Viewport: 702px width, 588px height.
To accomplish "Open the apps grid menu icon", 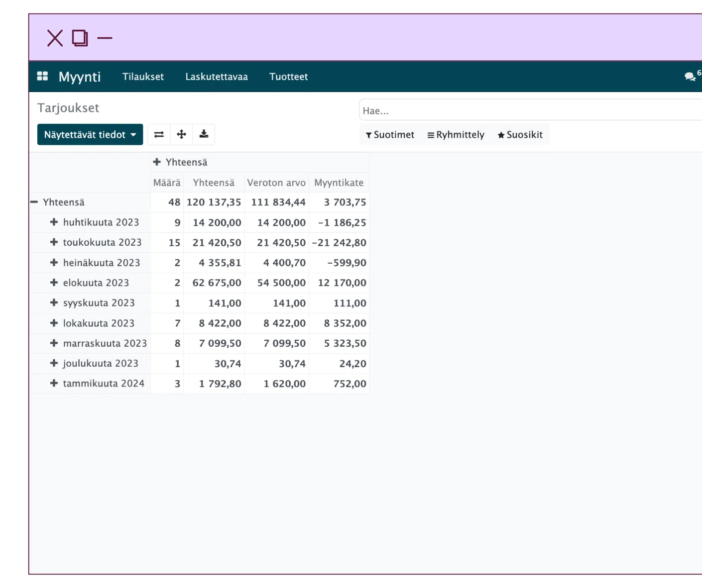I will tap(42, 76).
